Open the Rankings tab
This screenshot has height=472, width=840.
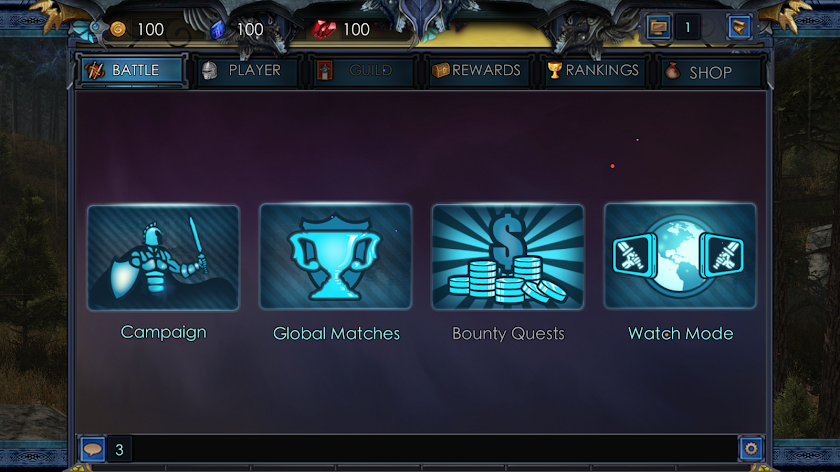594,70
